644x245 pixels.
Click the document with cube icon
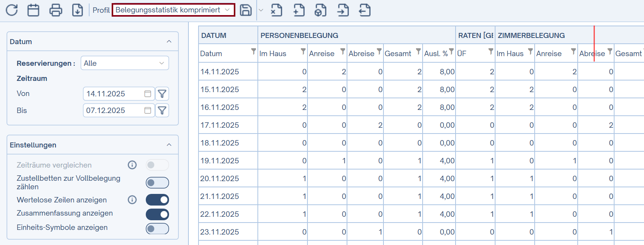[x=320, y=10]
